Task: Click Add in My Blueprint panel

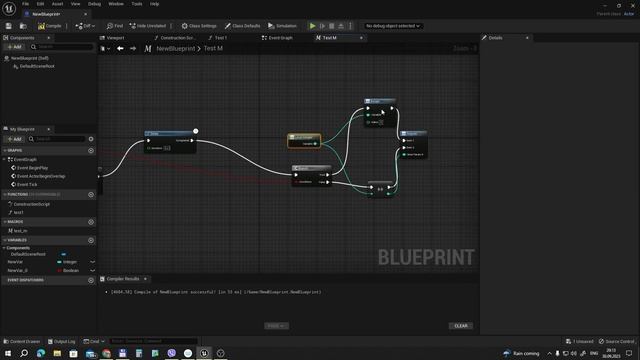Action: 14,139
